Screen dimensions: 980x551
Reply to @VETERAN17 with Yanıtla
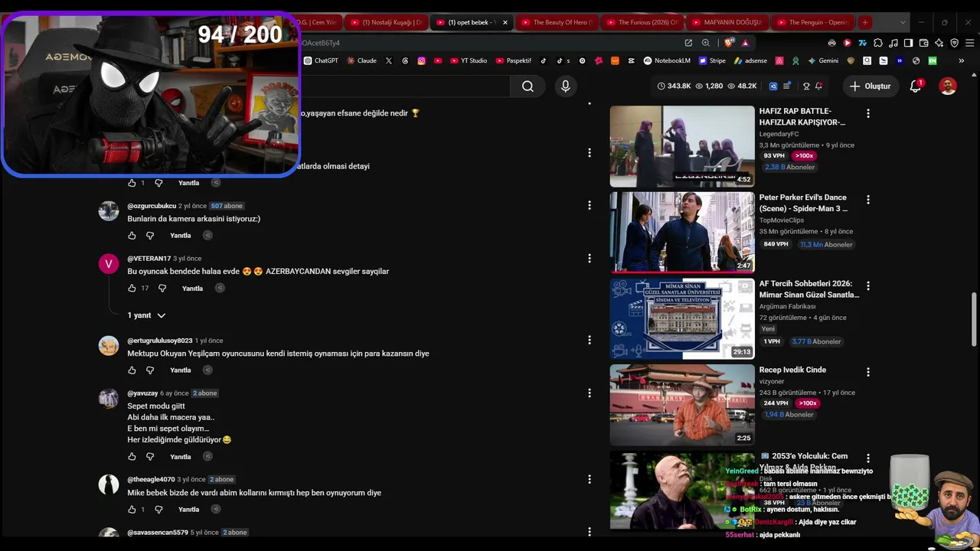[x=193, y=289]
